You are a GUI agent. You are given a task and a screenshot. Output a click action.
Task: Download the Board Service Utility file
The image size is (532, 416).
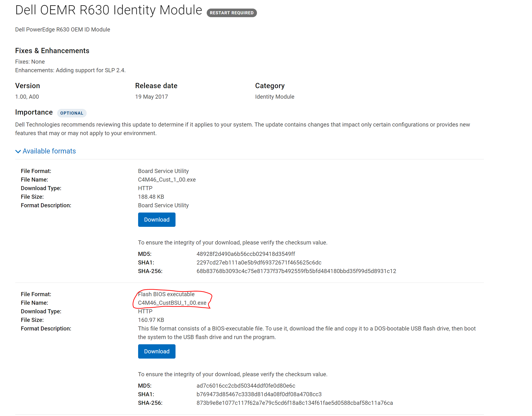(157, 220)
